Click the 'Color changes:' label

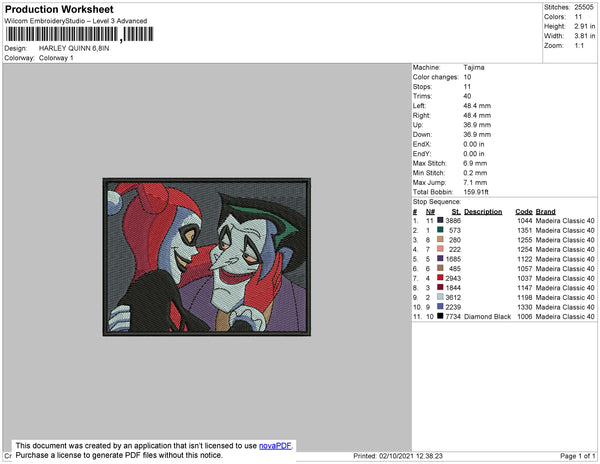tap(435, 77)
